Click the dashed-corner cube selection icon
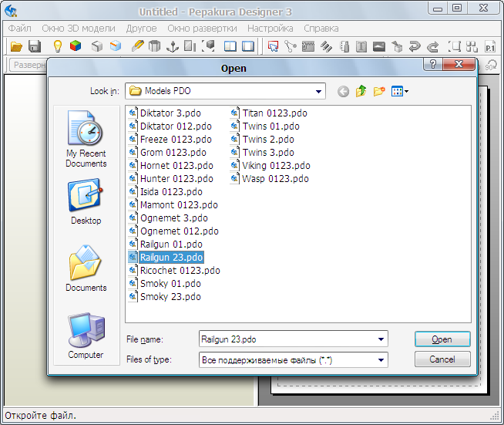This screenshot has width=504, height=425. [208, 46]
